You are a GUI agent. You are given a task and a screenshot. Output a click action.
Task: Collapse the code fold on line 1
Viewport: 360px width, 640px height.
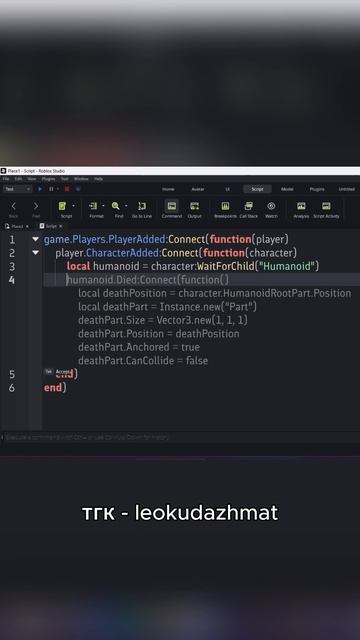[36, 239]
